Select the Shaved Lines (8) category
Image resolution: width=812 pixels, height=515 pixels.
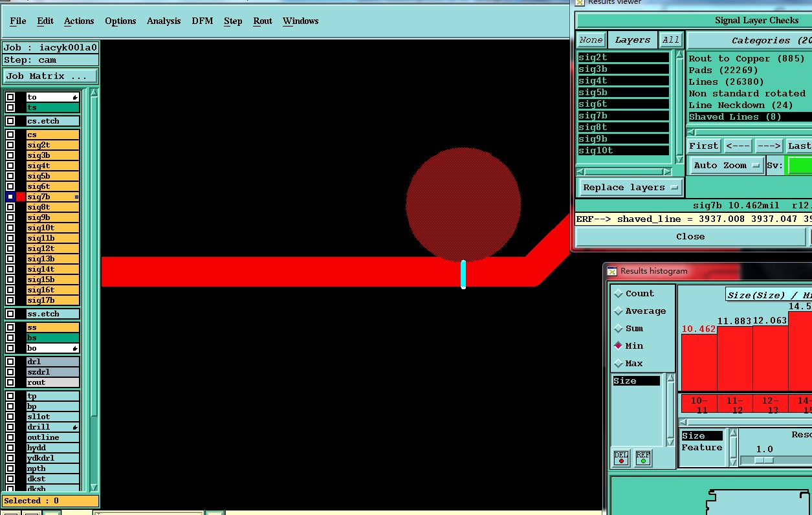pyautogui.click(x=749, y=116)
